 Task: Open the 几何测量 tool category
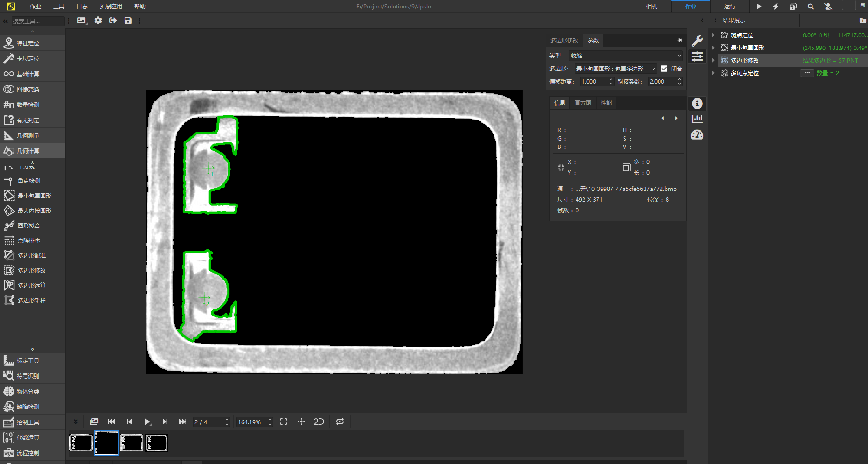coord(28,136)
